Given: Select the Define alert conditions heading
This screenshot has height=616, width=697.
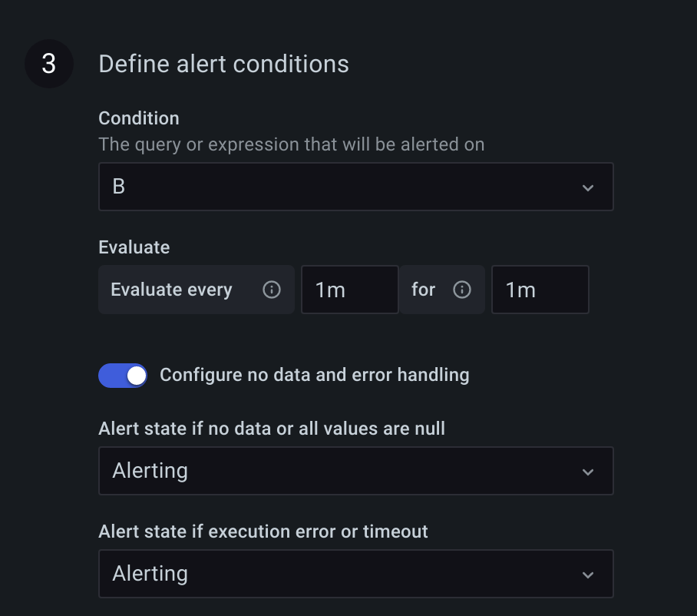Looking at the screenshot, I should pos(223,64).
